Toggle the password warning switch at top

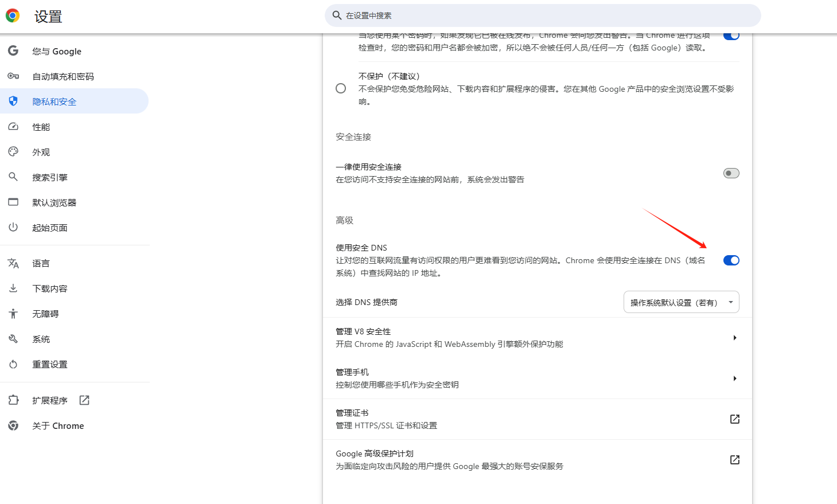point(731,36)
